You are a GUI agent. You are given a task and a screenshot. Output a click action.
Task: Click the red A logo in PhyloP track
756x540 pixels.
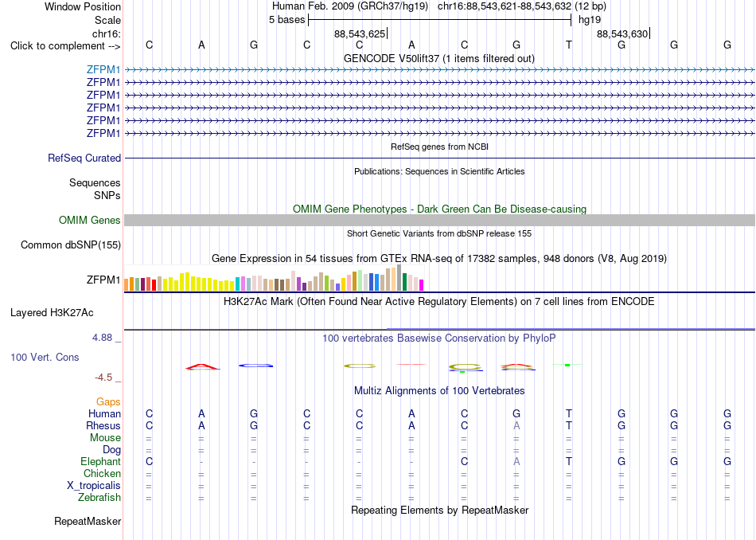pyautogui.click(x=202, y=366)
